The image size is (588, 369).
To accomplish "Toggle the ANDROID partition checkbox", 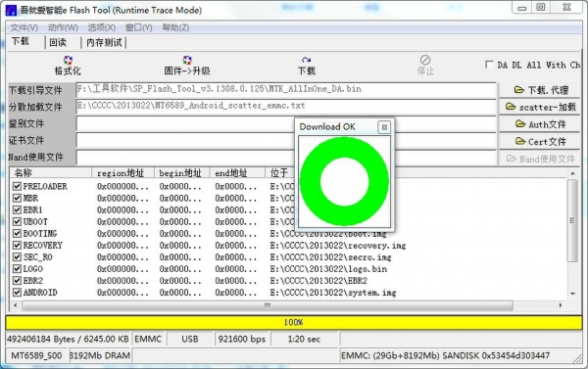I will tap(17, 293).
